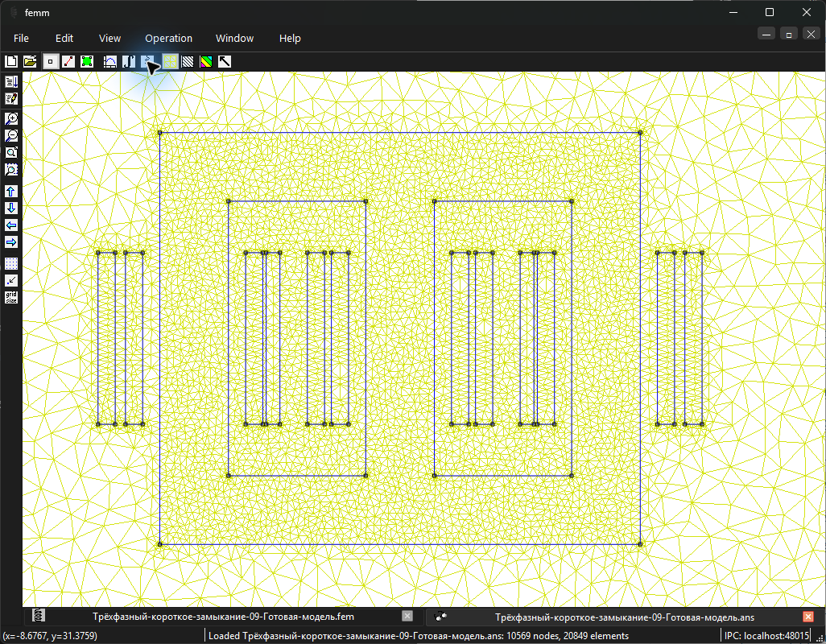Open the Operation menu
This screenshot has width=826, height=644.
(x=168, y=39)
